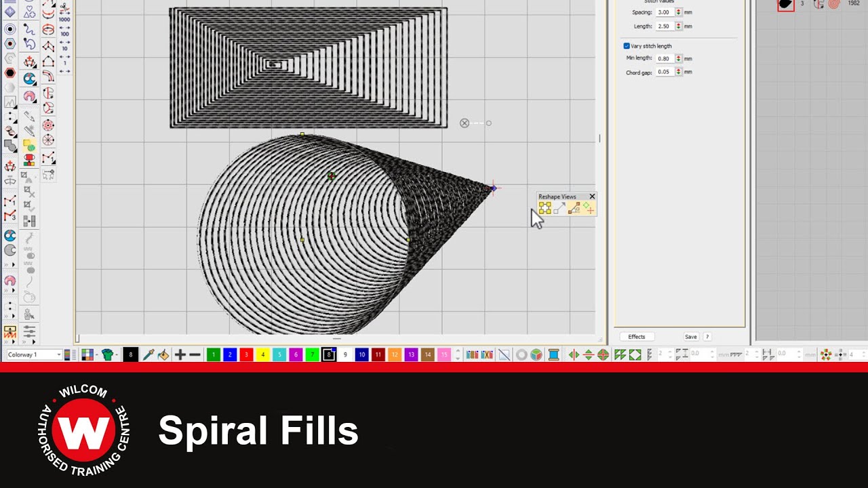The height and width of the screenshot is (488, 868).
Task: Add a color with the plus icon
Action: click(x=180, y=354)
